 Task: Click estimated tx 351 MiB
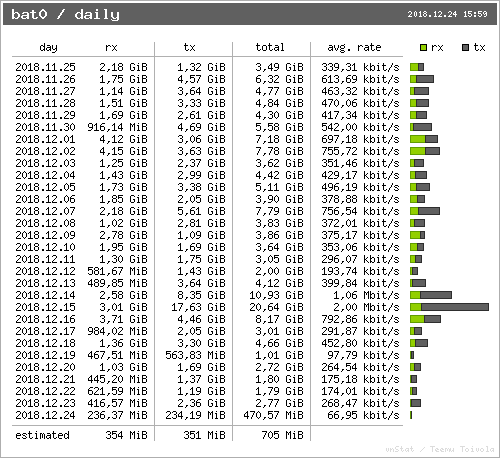coord(204,435)
